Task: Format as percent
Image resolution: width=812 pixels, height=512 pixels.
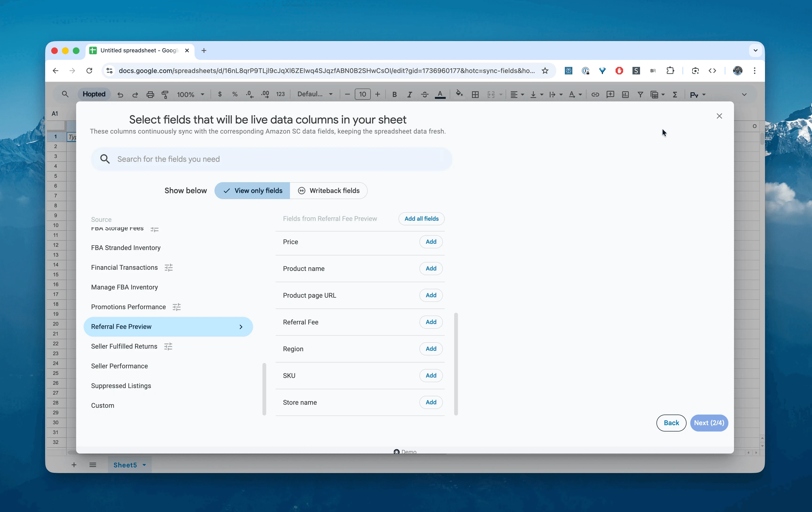Action: 235,94
